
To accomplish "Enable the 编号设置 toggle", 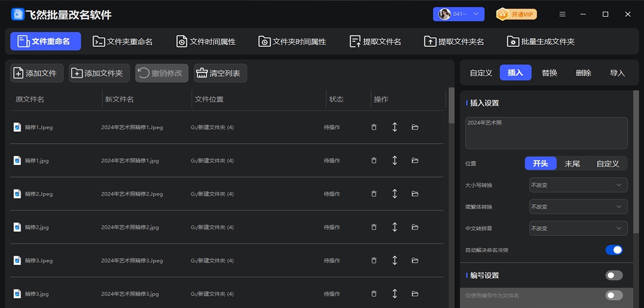I will point(613,275).
